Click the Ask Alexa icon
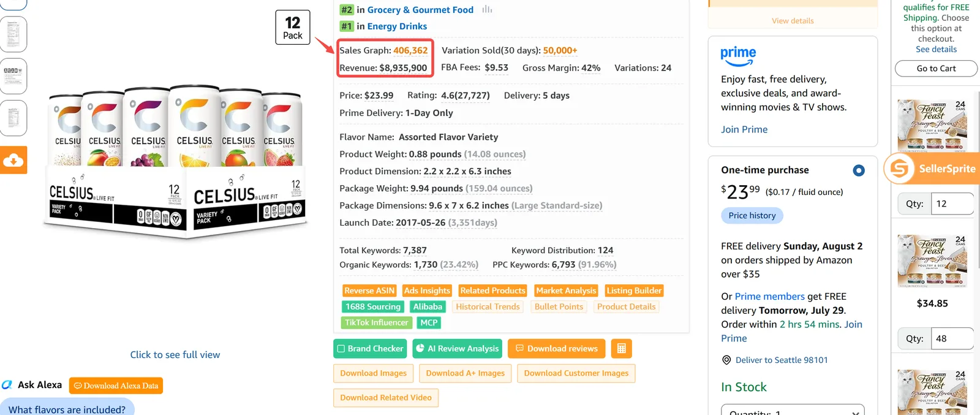This screenshot has height=415, width=980. point(7,385)
